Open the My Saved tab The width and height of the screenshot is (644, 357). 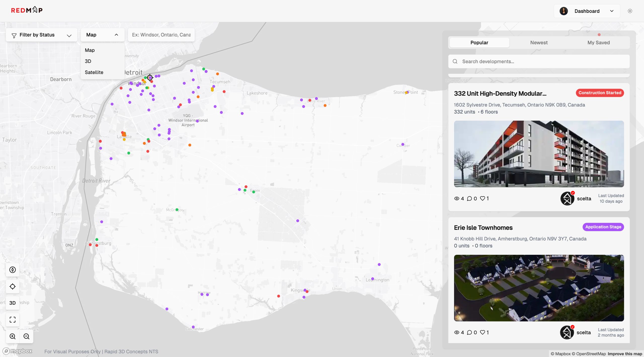tap(598, 43)
